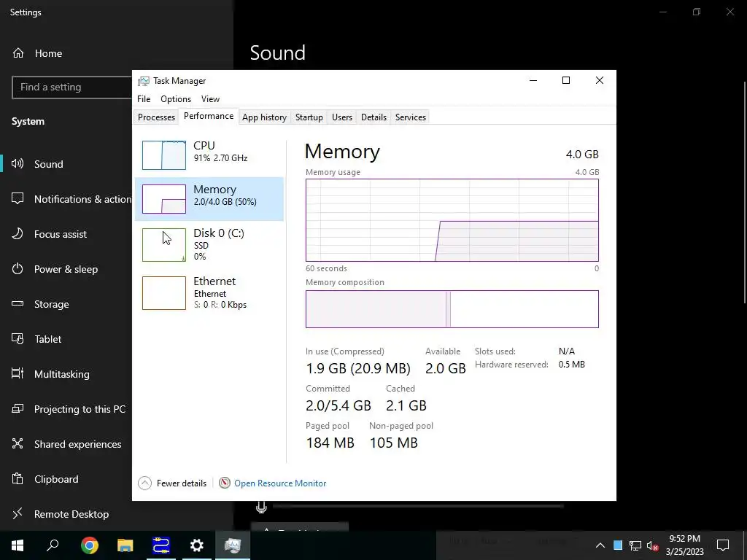Click the Memory usage graph area

pos(452,220)
